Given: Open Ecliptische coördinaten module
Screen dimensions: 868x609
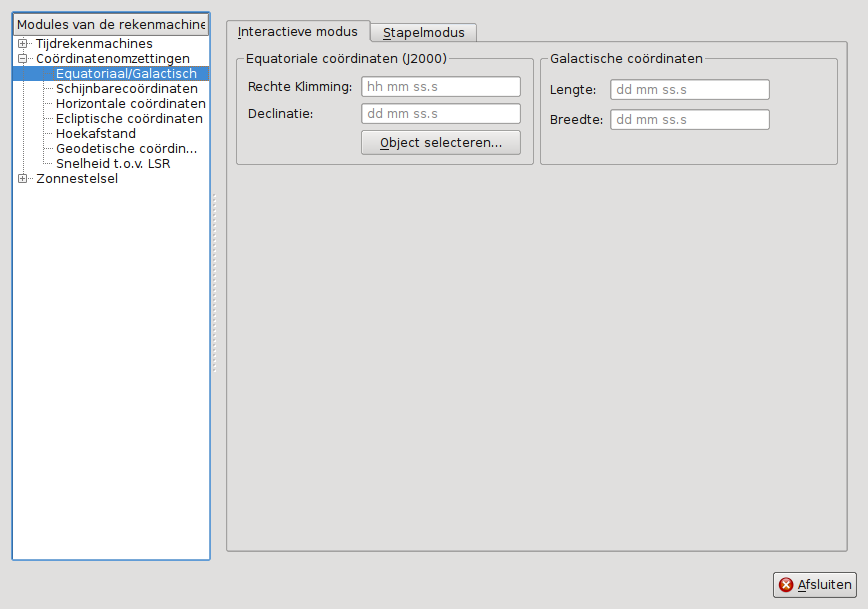Looking at the screenshot, I should click(129, 119).
